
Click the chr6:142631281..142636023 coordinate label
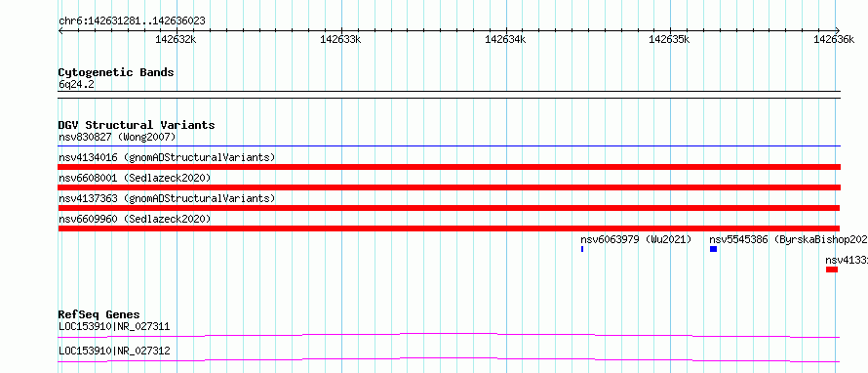point(132,21)
